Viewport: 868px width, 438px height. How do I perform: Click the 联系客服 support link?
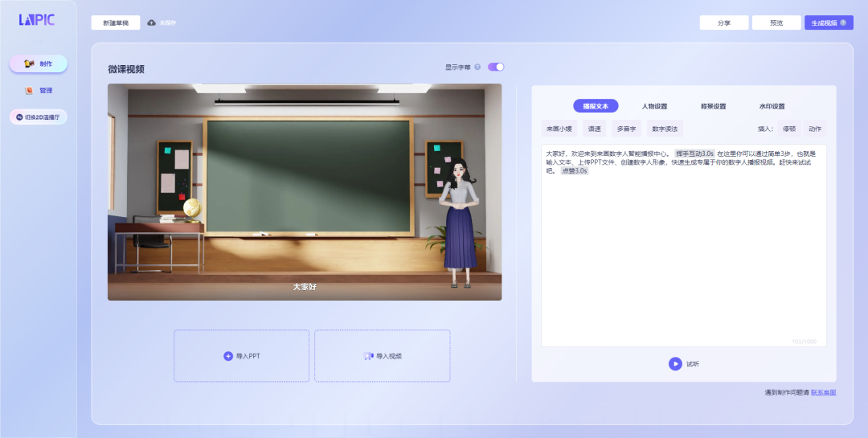[823, 392]
